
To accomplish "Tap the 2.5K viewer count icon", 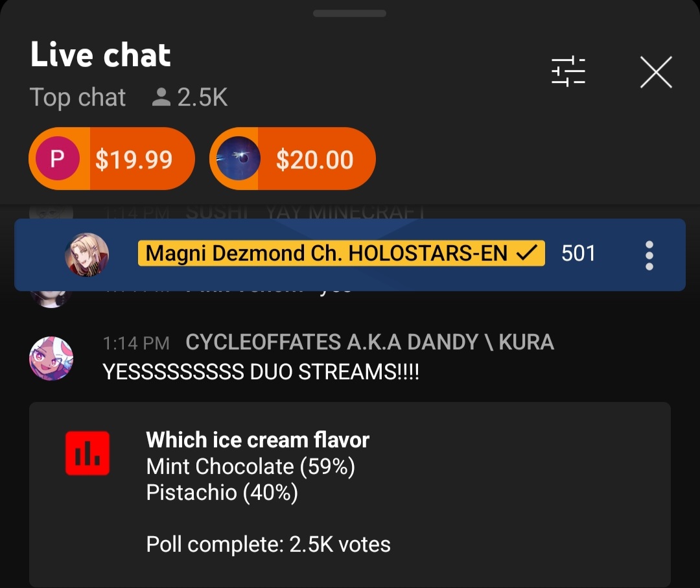I will tap(161, 97).
